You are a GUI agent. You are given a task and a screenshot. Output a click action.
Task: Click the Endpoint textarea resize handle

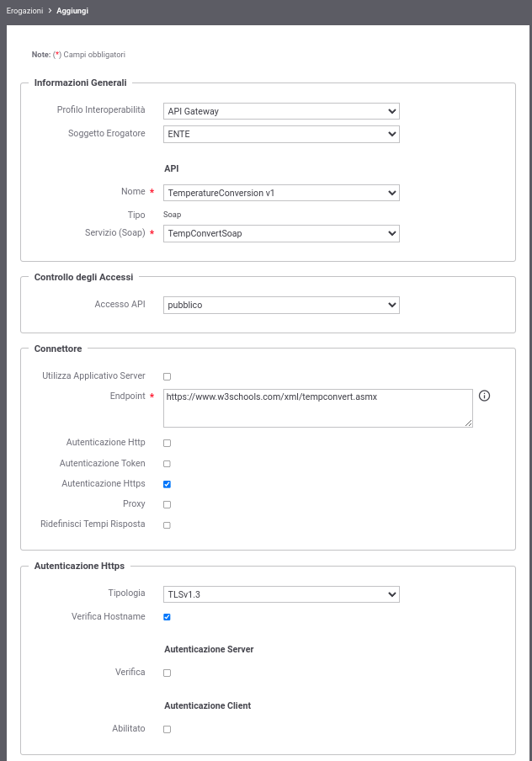(468, 423)
